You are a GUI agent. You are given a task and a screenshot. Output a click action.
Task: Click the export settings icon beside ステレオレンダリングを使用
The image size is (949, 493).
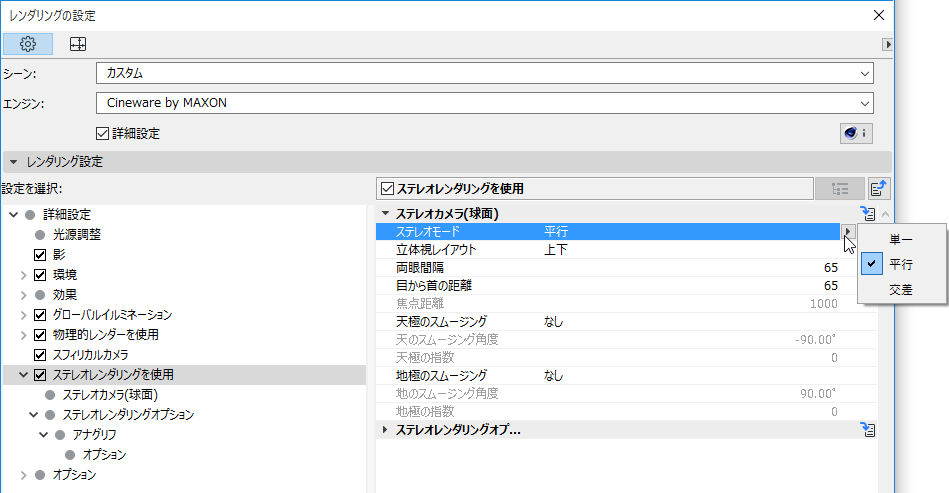tap(879, 189)
